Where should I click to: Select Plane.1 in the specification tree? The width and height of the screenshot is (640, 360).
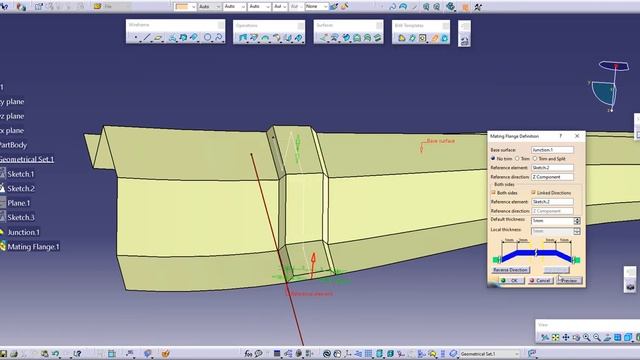pyautogui.click(x=18, y=203)
